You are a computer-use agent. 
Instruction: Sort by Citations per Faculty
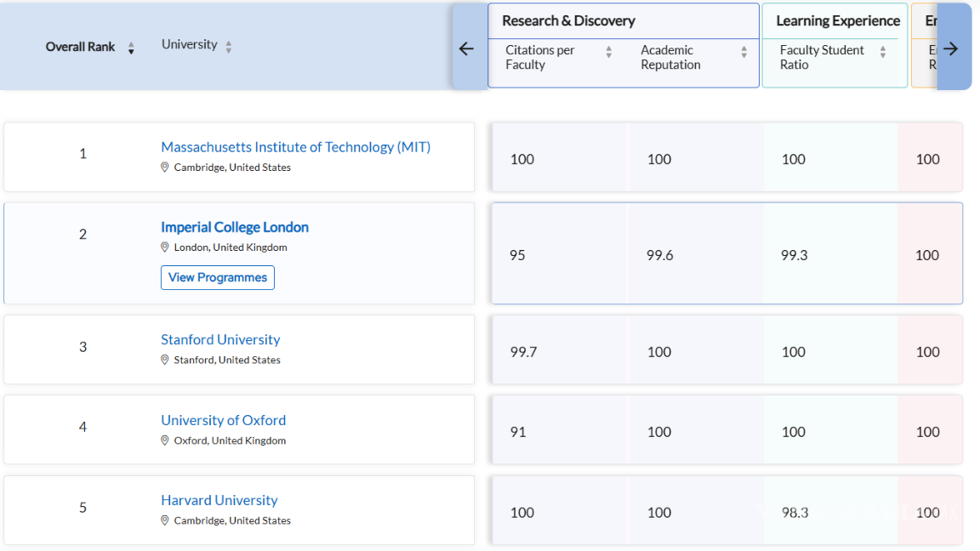[608, 53]
